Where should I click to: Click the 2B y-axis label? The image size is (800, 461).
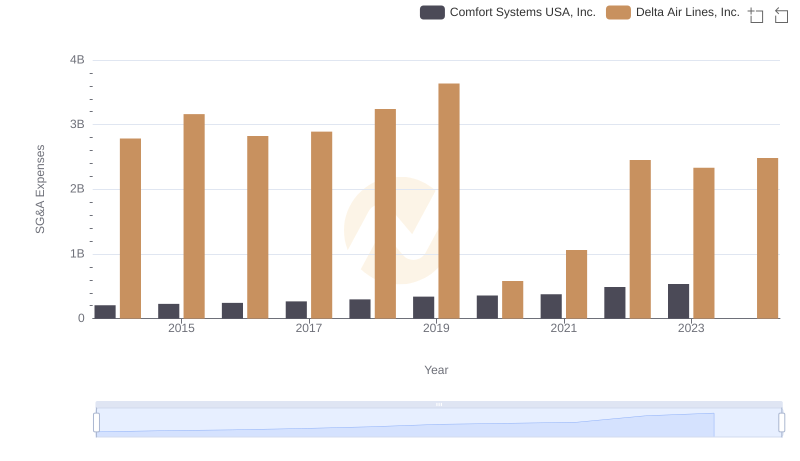pyautogui.click(x=77, y=189)
